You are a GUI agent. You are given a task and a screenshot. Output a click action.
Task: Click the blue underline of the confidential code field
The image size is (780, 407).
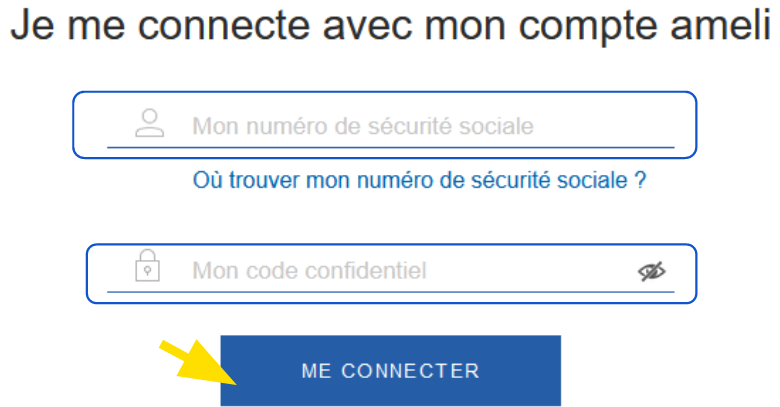pos(390,292)
